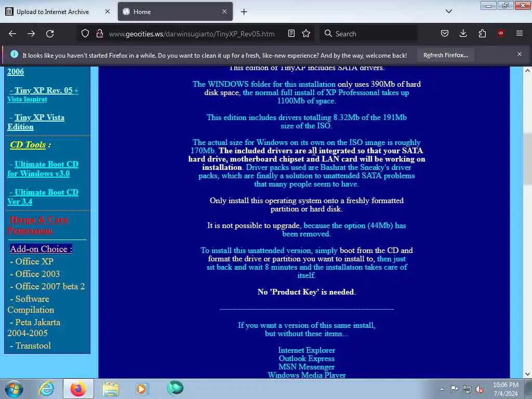The image size is (532, 399).
Task: Close the Upload to Internet Archive tab
Action: click(108, 11)
